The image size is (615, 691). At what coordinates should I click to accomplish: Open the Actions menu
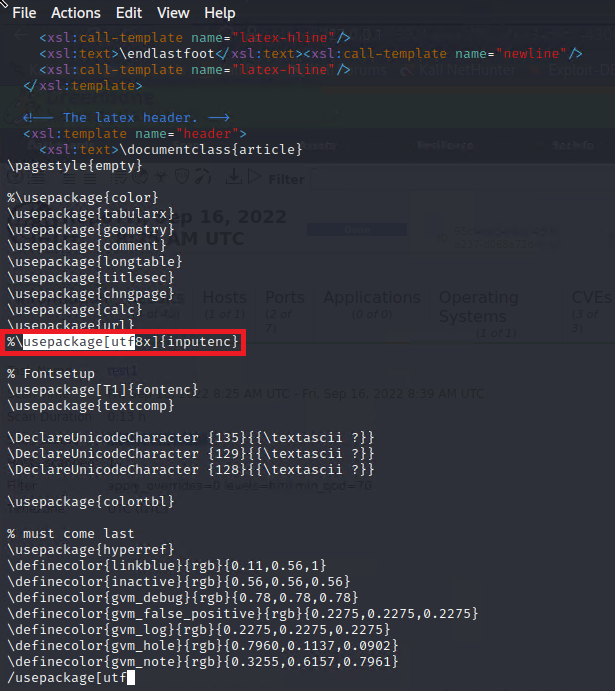[x=75, y=13]
